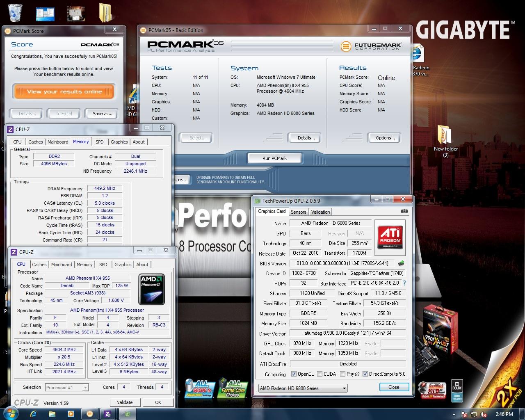The width and height of the screenshot is (525, 420).
Task: Open the Processor #1 selection dropdown
Action: click(67, 387)
